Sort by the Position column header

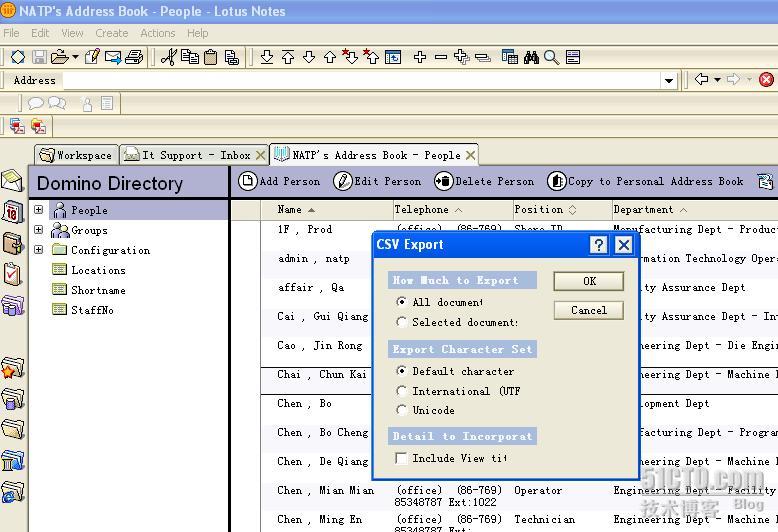562,209
